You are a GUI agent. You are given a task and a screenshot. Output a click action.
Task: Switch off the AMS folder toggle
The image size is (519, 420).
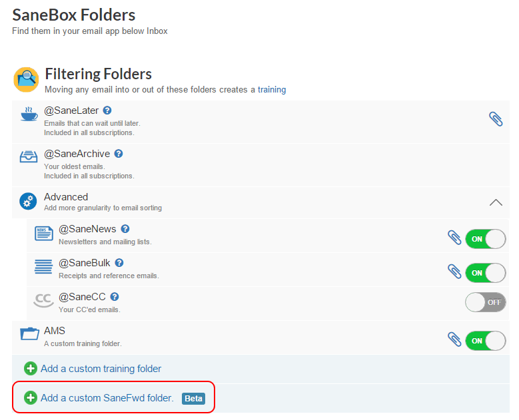[485, 341]
